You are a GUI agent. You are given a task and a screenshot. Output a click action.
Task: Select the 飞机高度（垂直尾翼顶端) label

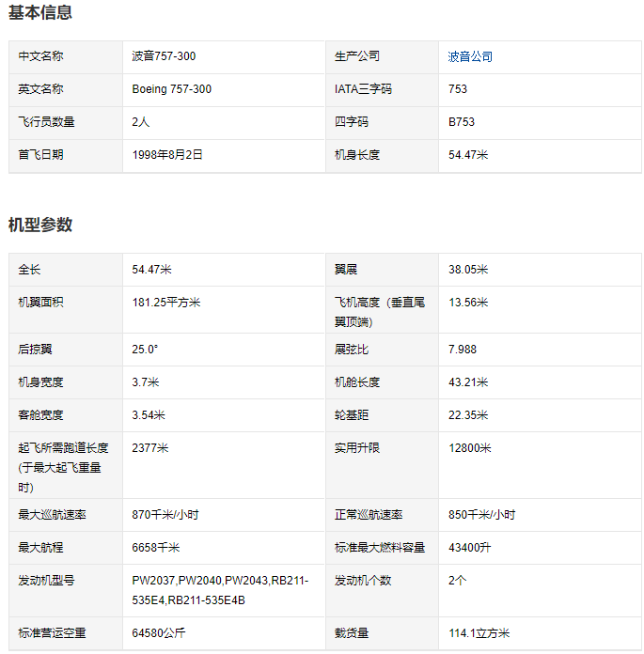pos(380,312)
